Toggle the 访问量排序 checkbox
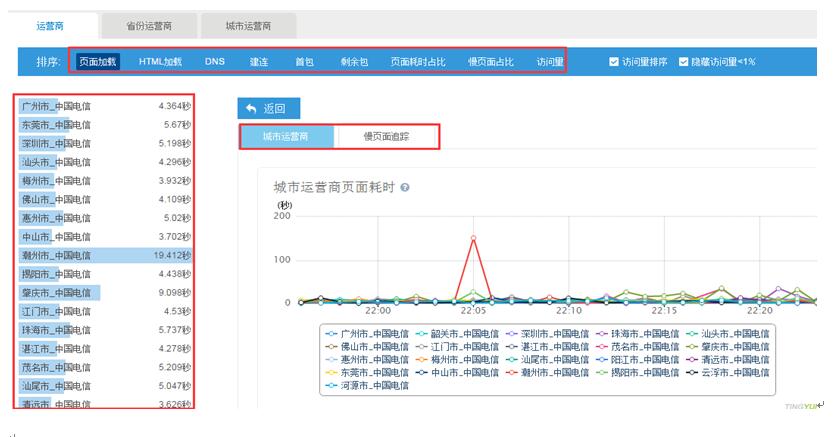The width and height of the screenshot is (837, 437). (x=614, y=62)
